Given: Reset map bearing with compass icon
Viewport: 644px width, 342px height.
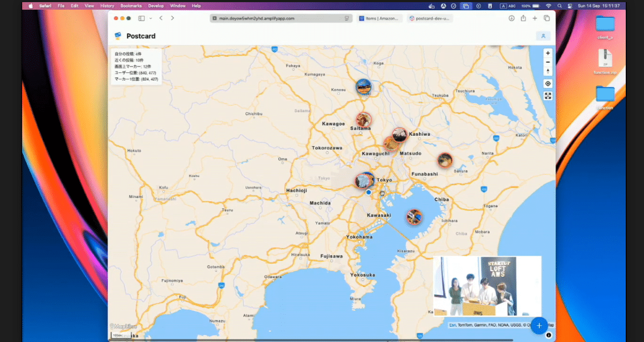Looking at the screenshot, I should tap(547, 71).
